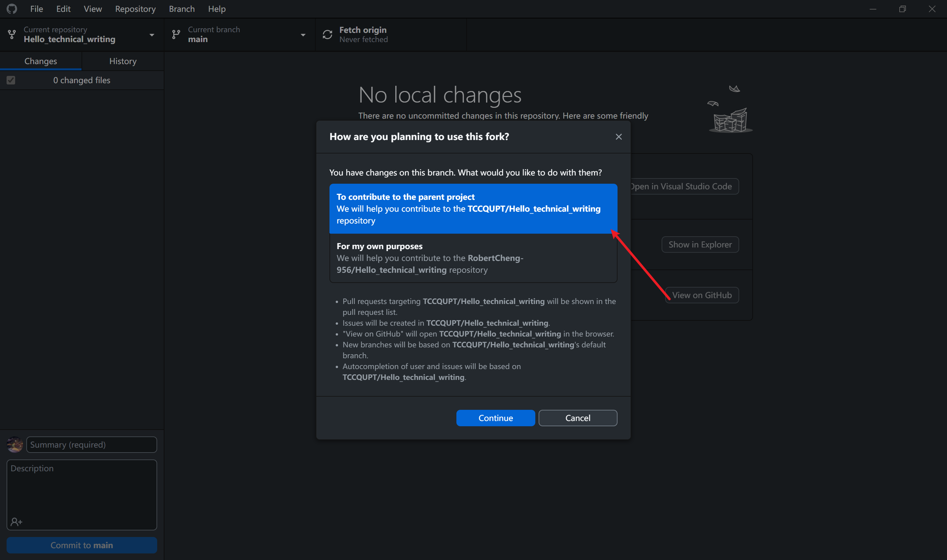Select 'For my own purposes' option
The width and height of the screenshot is (947, 560).
pos(473,258)
